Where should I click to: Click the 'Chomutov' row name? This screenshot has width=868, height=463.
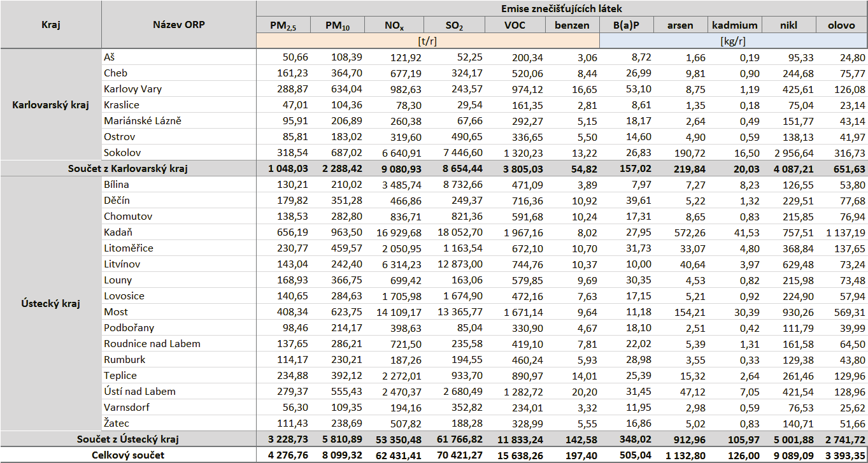[x=128, y=217]
